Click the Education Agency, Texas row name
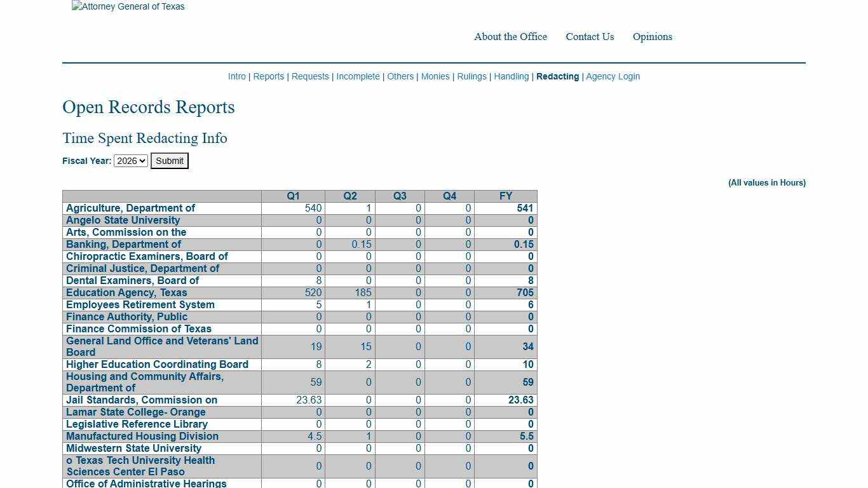The image size is (868, 488). pos(126,293)
